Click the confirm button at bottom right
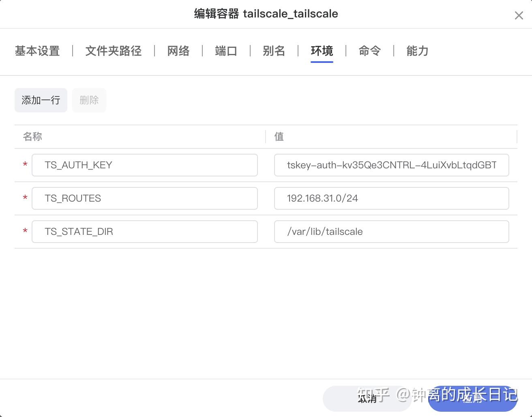The width and height of the screenshot is (532, 417). tap(473, 399)
